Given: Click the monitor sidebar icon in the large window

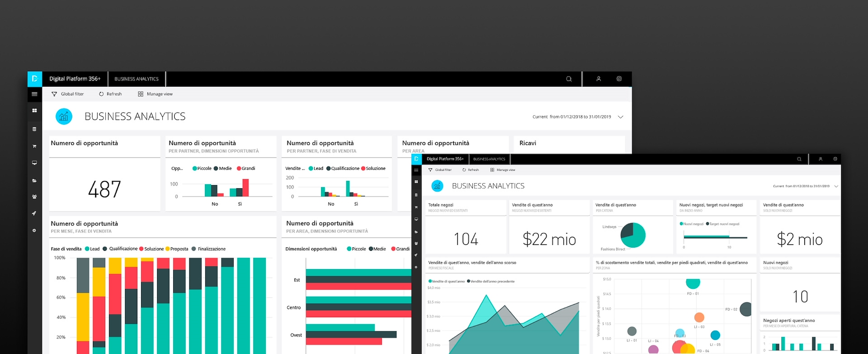Looking at the screenshot, I should click(34, 163).
